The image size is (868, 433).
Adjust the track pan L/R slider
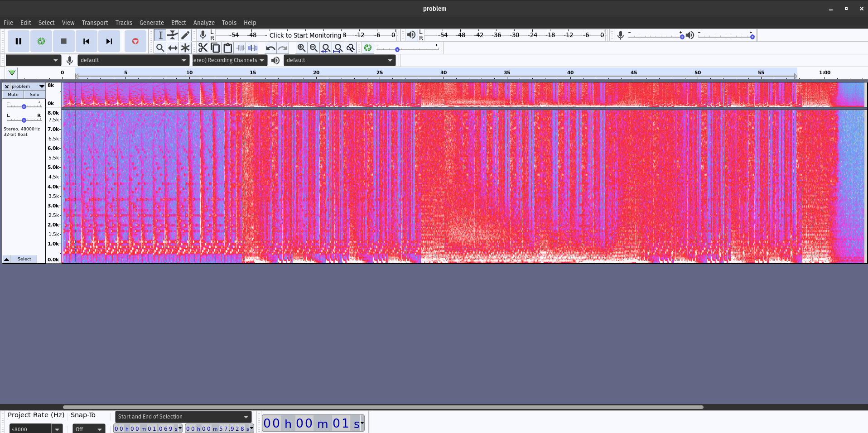point(24,120)
